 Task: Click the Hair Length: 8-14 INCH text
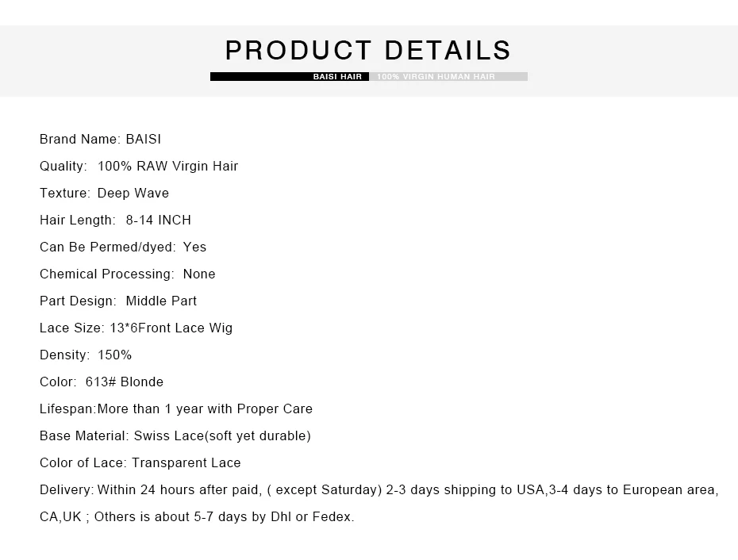tap(115, 220)
